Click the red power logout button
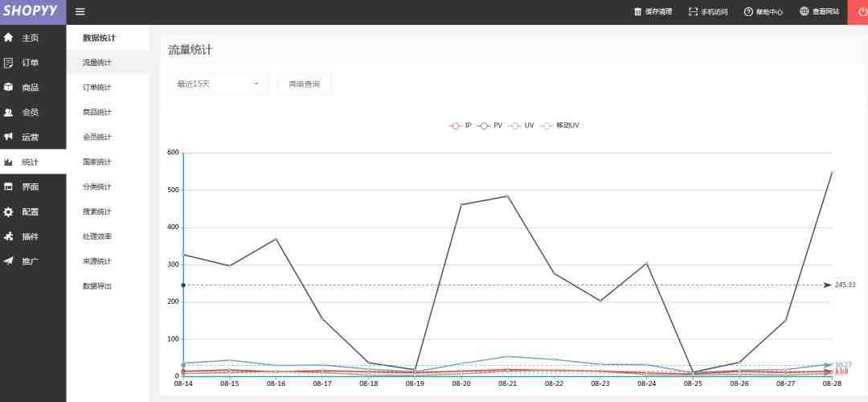Image resolution: width=868 pixels, height=402 pixels. pos(858,12)
